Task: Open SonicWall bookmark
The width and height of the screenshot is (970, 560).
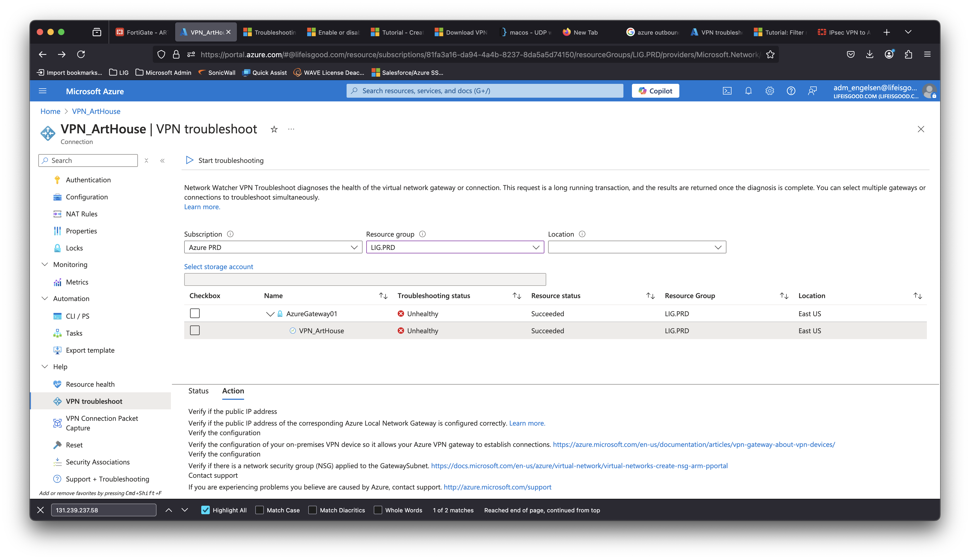Action: [217, 73]
